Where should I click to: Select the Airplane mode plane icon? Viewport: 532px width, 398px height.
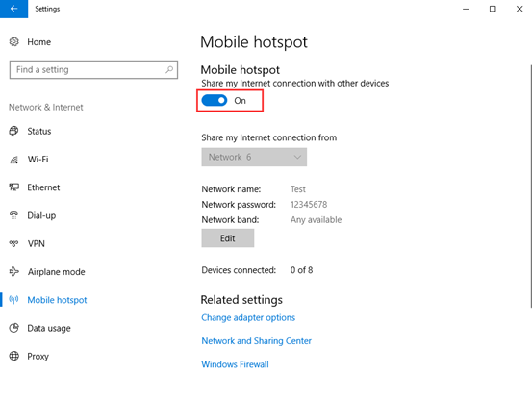13,271
